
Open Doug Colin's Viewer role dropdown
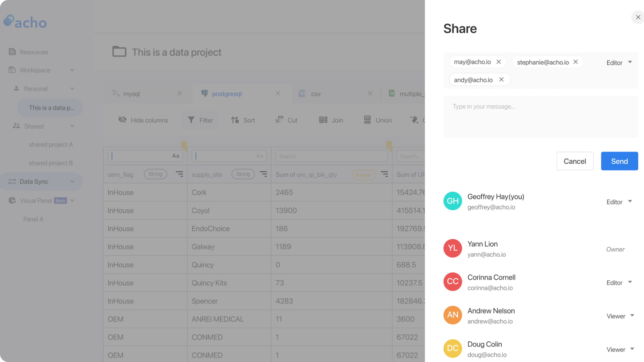[x=620, y=350]
